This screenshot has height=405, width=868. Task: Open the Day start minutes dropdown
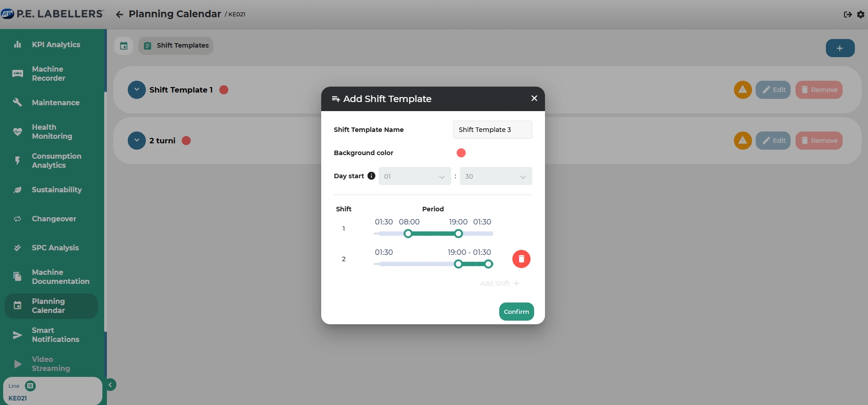pos(496,176)
